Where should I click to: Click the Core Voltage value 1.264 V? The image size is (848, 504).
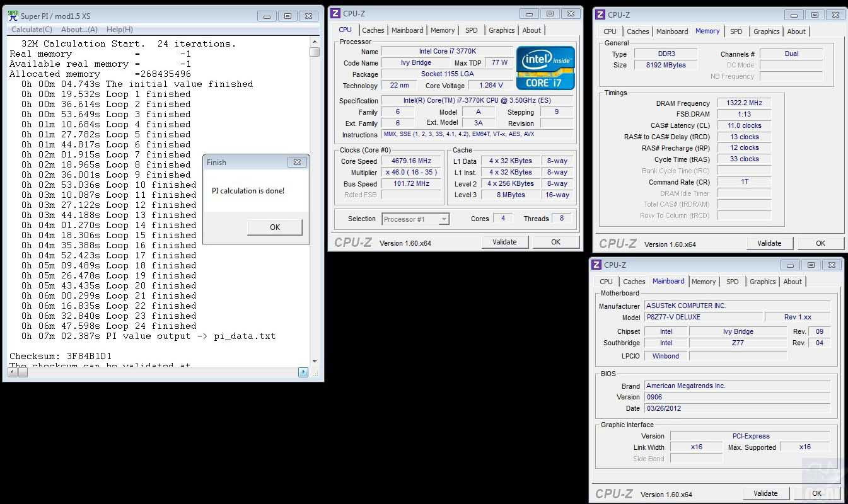tap(491, 86)
